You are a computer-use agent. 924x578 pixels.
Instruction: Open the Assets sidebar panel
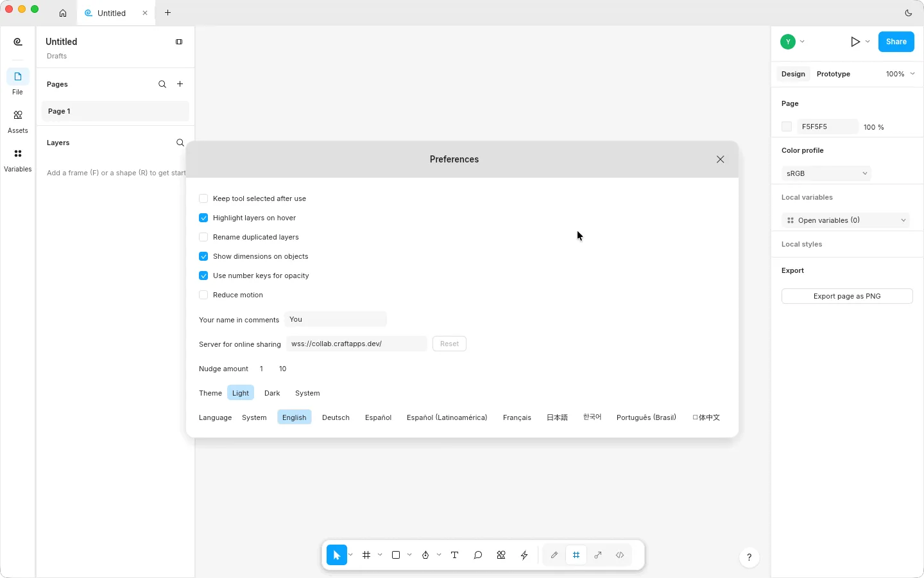click(x=18, y=121)
